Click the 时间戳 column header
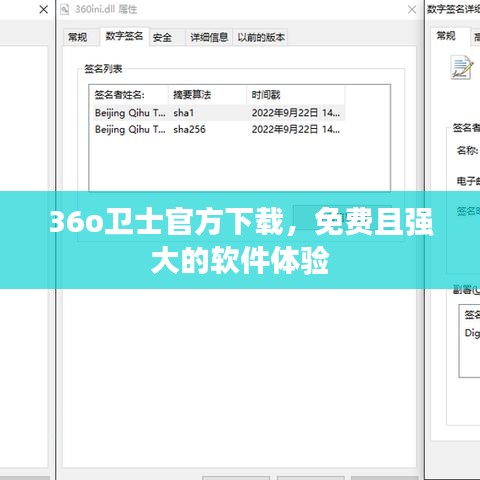 pos(296,95)
